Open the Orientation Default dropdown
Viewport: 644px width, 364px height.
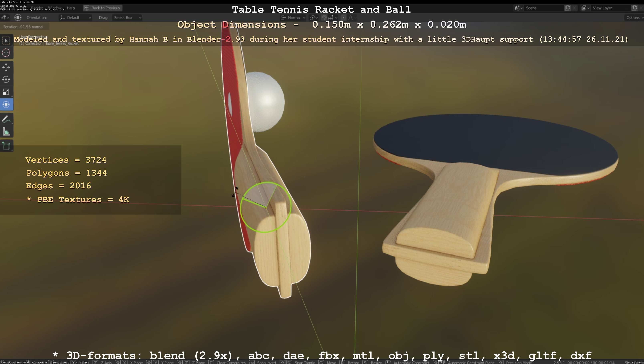(x=75, y=17)
